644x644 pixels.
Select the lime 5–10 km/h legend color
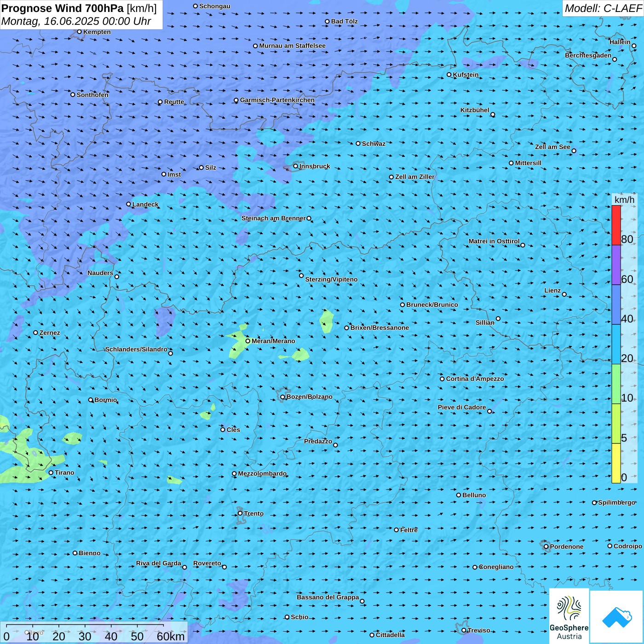tap(616, 424)
